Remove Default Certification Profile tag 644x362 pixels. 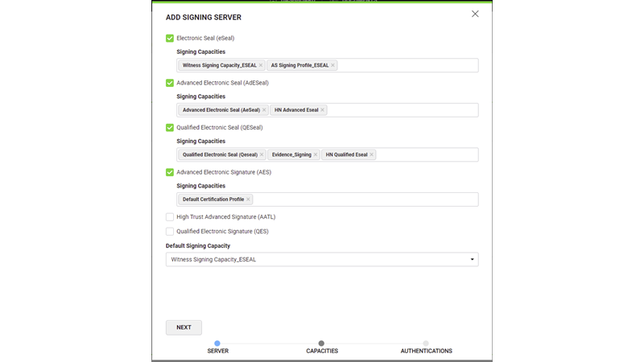tap(248, 200)
